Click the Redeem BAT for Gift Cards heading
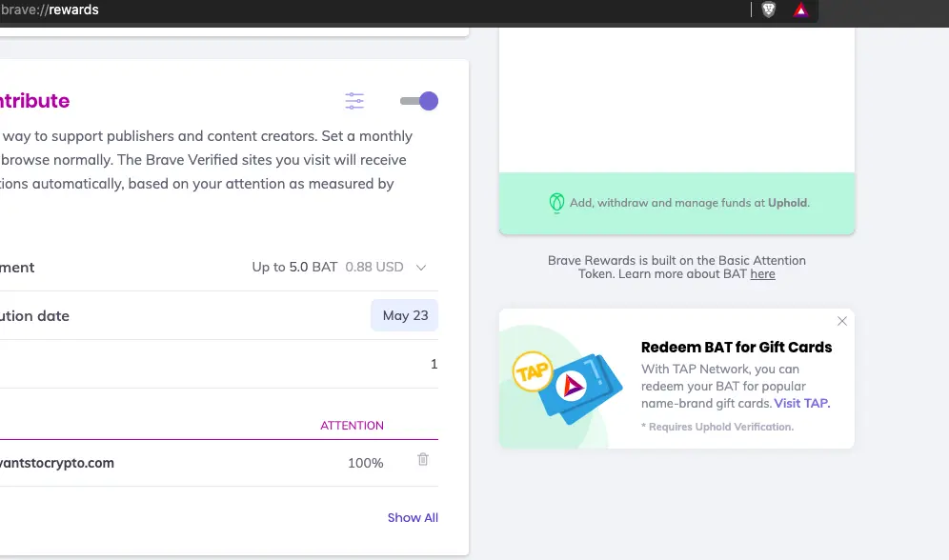Screen dimensions: 949x560 coord(737,347)
